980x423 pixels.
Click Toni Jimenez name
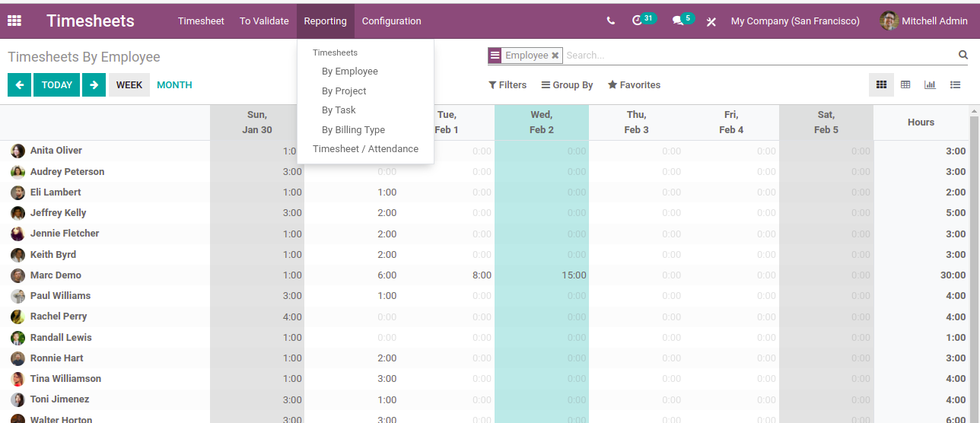coord(60,399)
